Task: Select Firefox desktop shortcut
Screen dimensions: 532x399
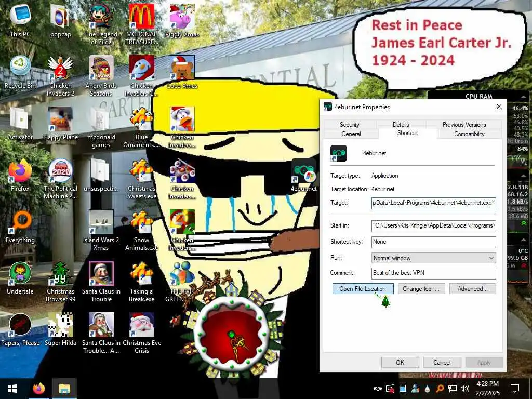Action: click(20, 175)
